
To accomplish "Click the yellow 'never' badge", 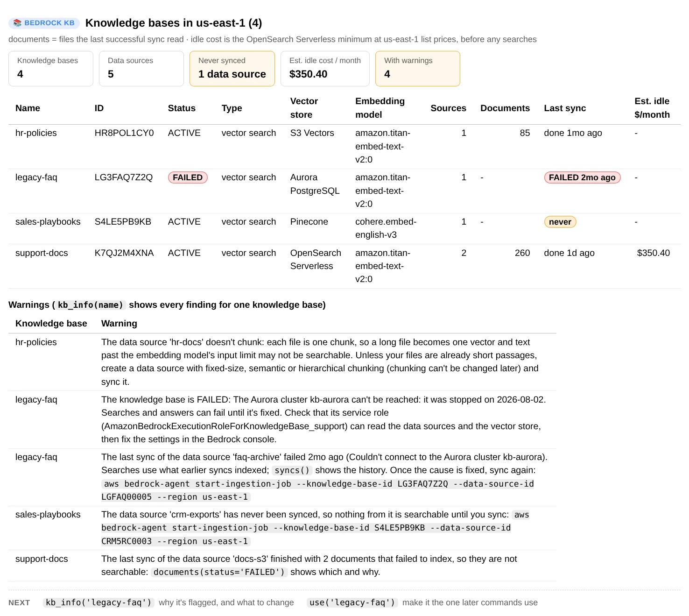I will (x=560, y=222).
